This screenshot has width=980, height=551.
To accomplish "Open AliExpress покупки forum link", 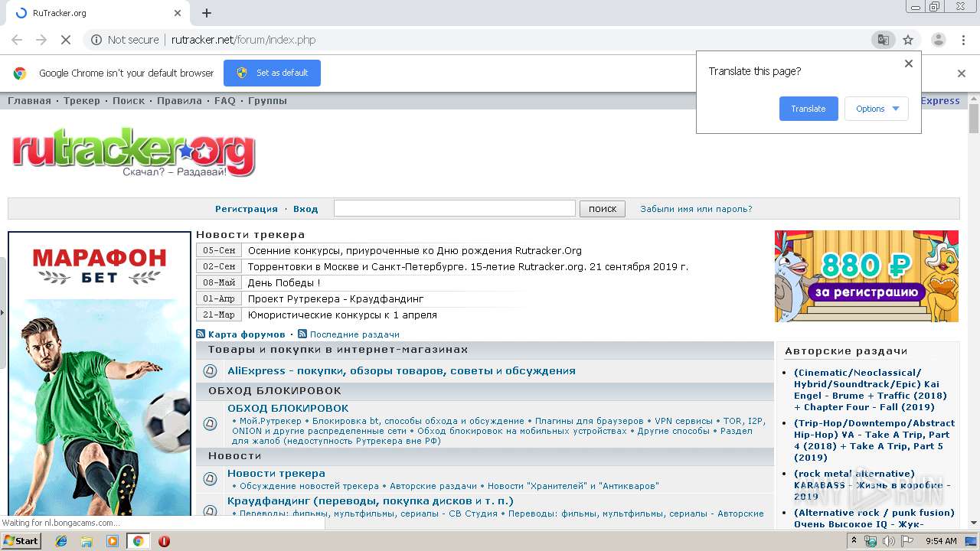I will (x=401, y=370).
